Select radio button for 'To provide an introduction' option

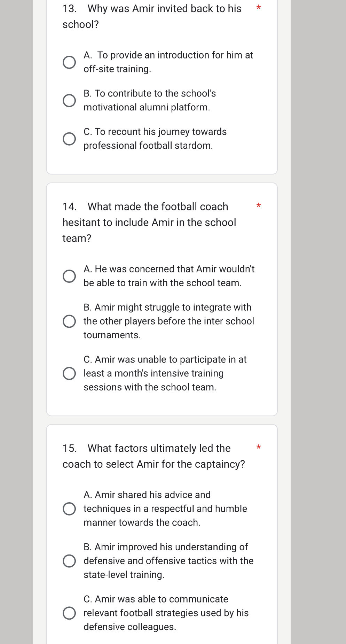click(x=69, y=62)
